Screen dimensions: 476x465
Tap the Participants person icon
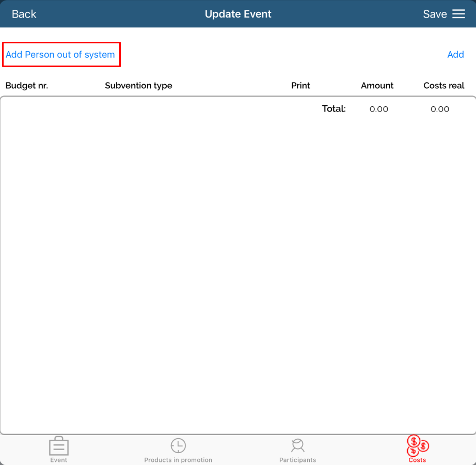[x=297, y=445]
